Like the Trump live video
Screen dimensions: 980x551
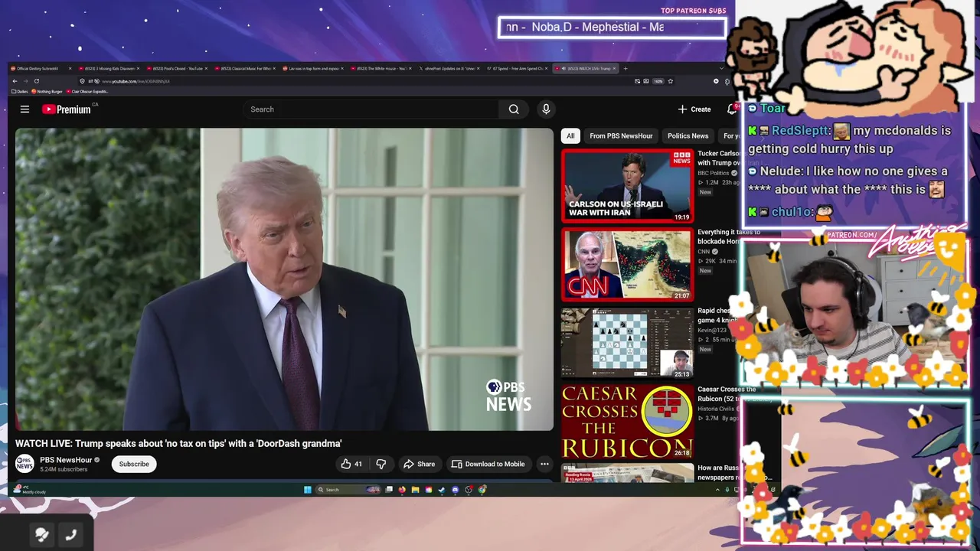351,464
